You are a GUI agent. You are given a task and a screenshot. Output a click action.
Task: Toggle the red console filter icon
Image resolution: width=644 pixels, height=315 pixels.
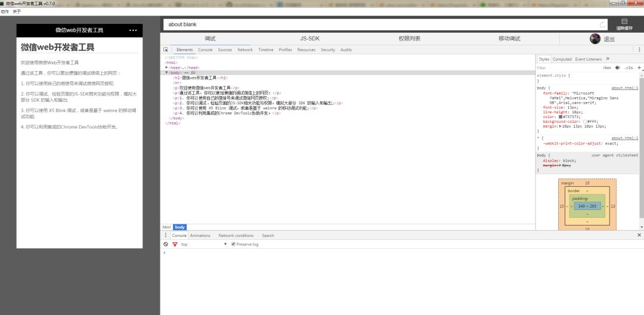coord(175,244)
